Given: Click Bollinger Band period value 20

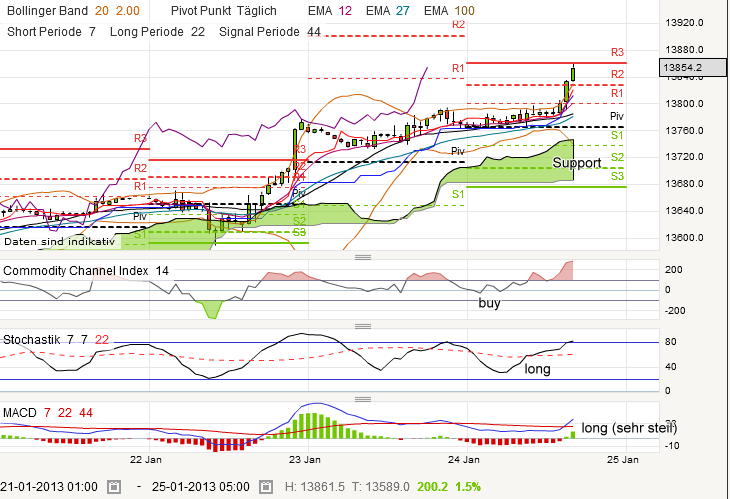Looking at the screenshot, I should click(101, 11).
